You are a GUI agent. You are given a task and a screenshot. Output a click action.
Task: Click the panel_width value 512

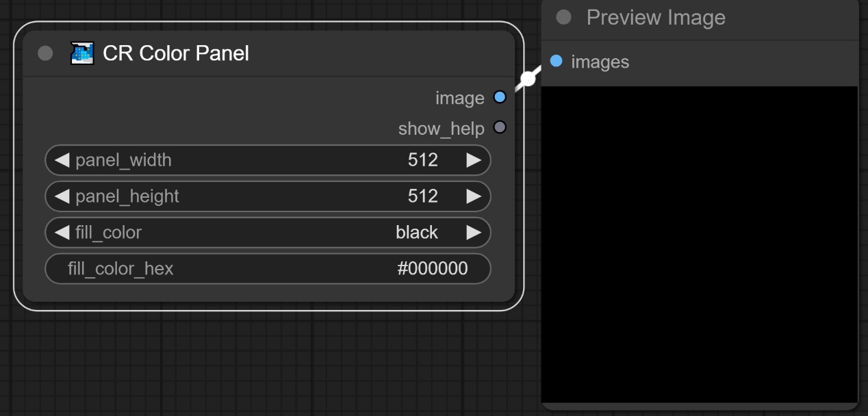(x=422, y=160)
